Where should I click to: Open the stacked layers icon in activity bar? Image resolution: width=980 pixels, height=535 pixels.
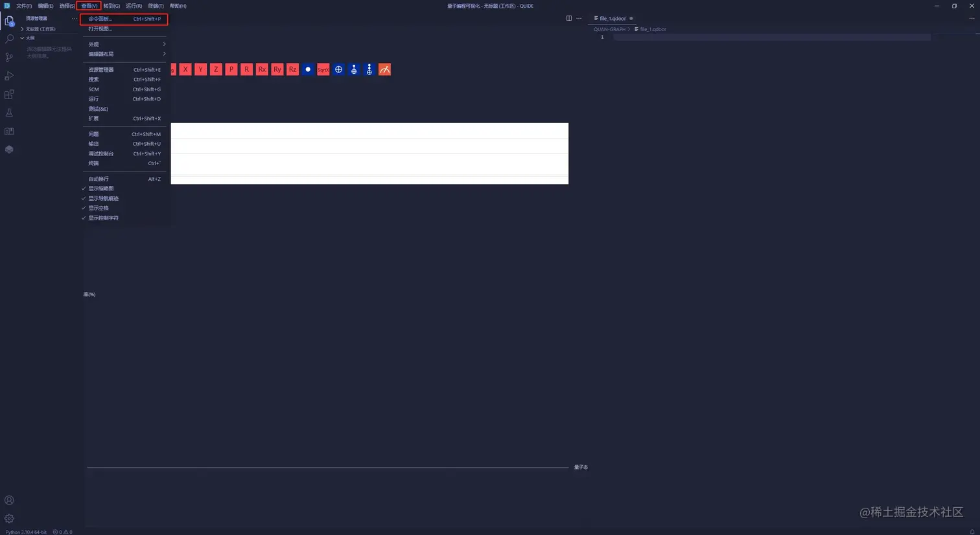tap(9, 149)
